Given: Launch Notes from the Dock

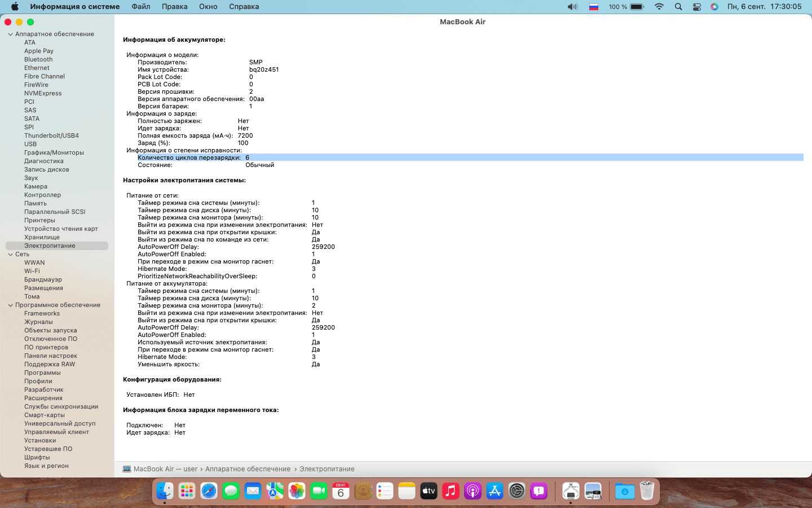Looking at the screenshot, I should (407, 491).
